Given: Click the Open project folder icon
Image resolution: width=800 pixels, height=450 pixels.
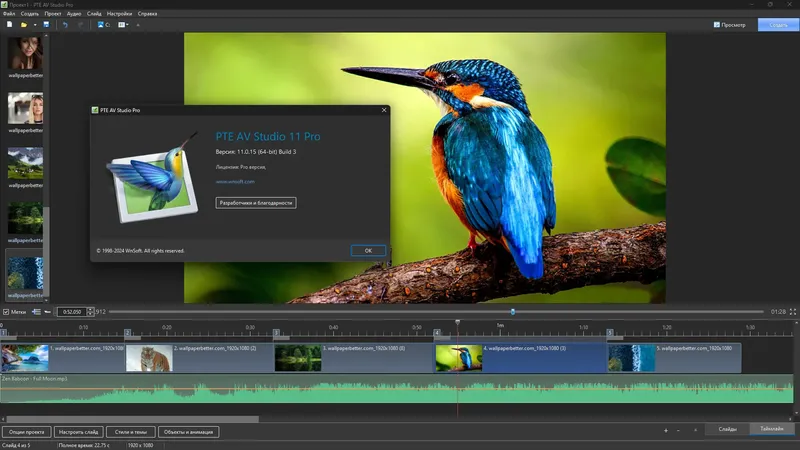Looking at the screenshot, I should click(x=23, y=24).
